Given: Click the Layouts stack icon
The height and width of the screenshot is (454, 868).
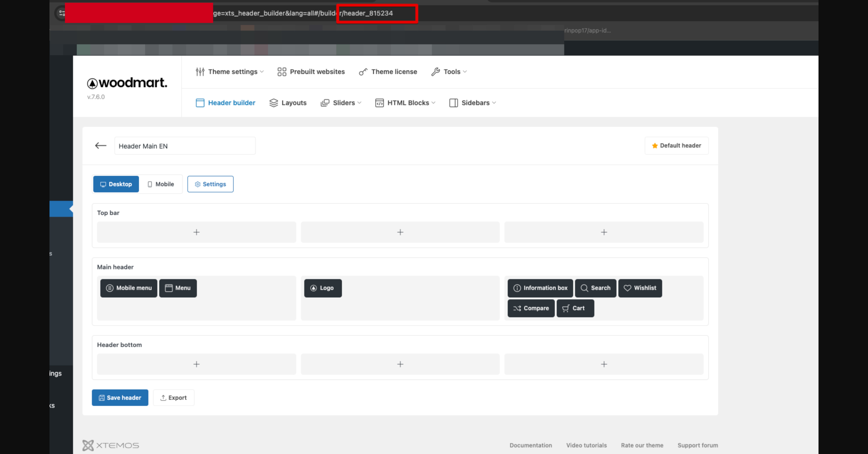Looking at the screenshot, I should click(274, 103).
